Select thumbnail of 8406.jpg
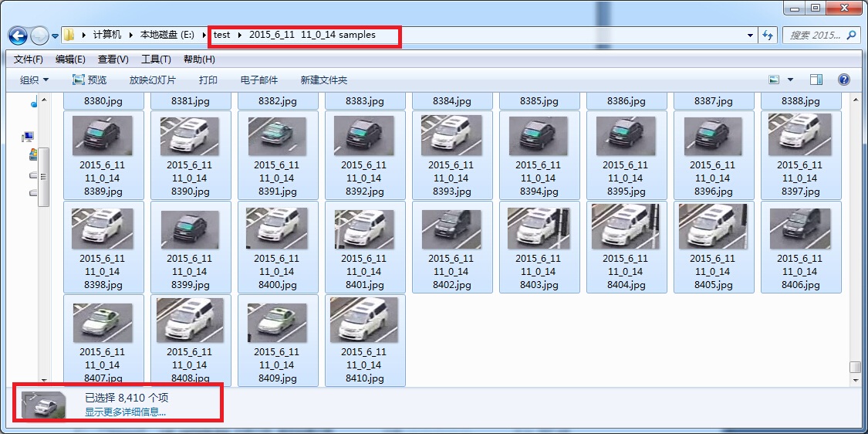Viewport: 868px width, 434px height. coord(800,229)
